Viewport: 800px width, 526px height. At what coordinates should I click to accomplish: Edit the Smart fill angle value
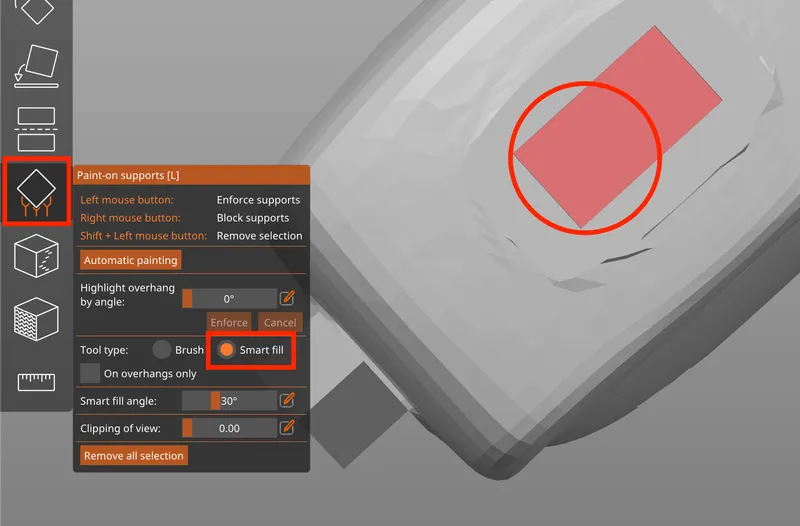(x=287, y=400)
